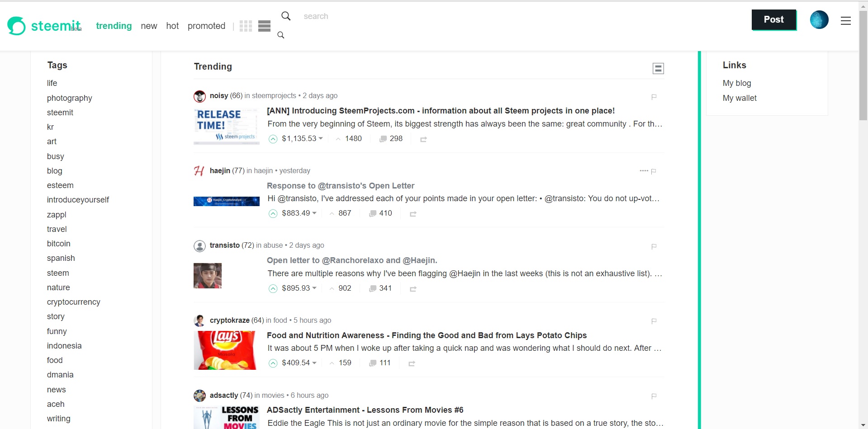
Task: Resteem cryptokraze's Lays post
Action: click(412, 363)
